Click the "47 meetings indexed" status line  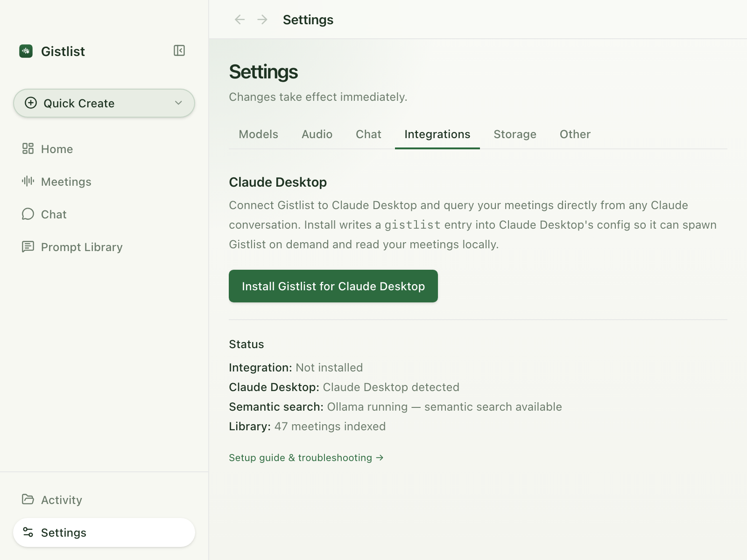pos(307,427)
